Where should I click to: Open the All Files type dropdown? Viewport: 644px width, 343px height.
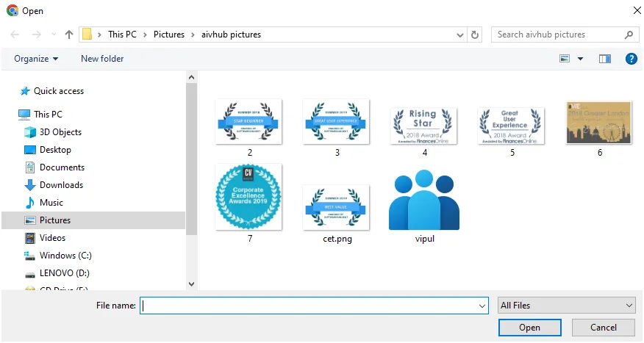[x=567, y=306]
